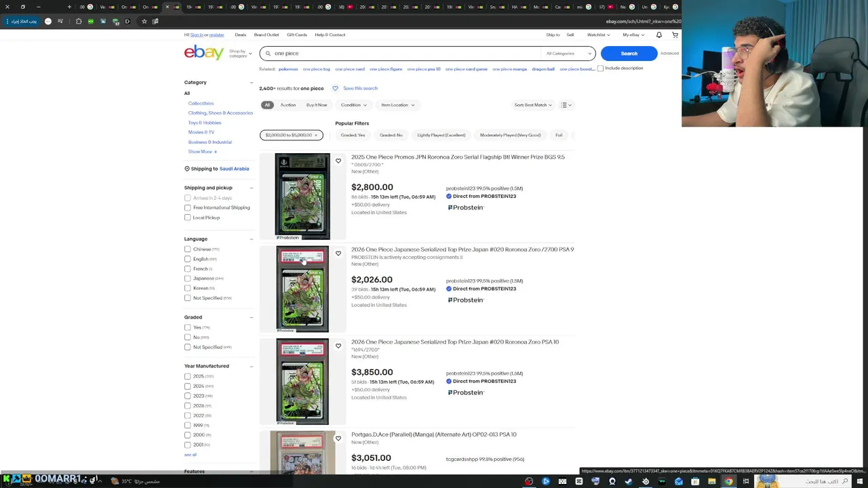Click the heart icon beside Save this search
The image size is (868, 488).
(335, 88)
